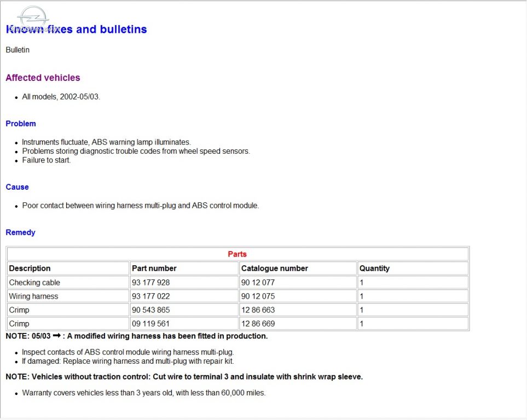Click the 'Known fixes and bulletins' heading

[76, 29]
